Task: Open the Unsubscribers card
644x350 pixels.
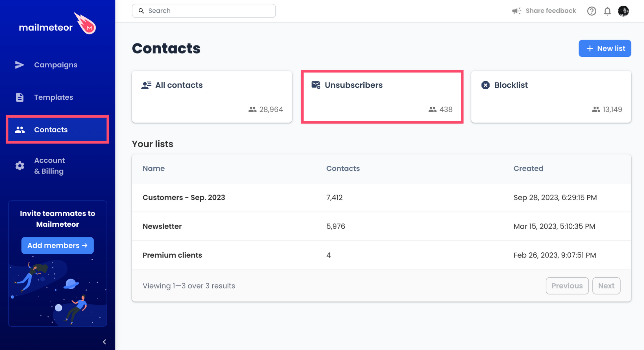Action: tap(382, 97)
